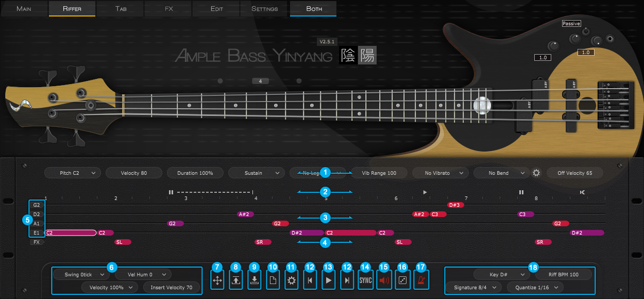
Task: Select the G2 note in bar 2
Action: pos(176,224)
